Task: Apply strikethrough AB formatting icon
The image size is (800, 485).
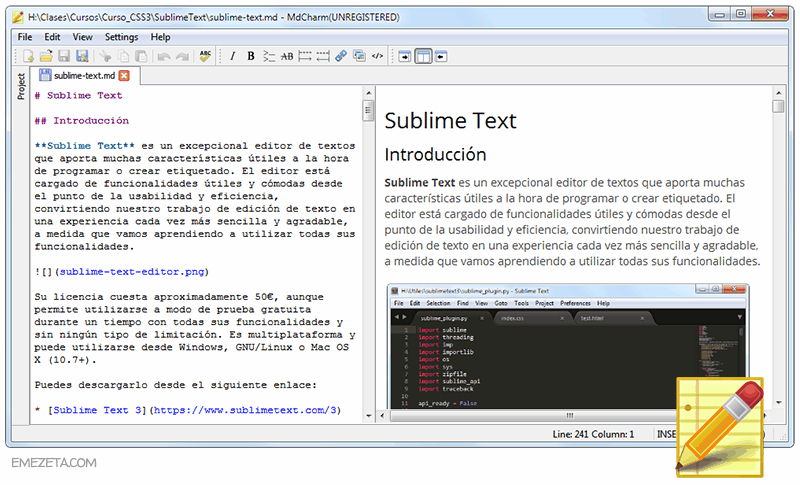Action: tap(287, 56)
